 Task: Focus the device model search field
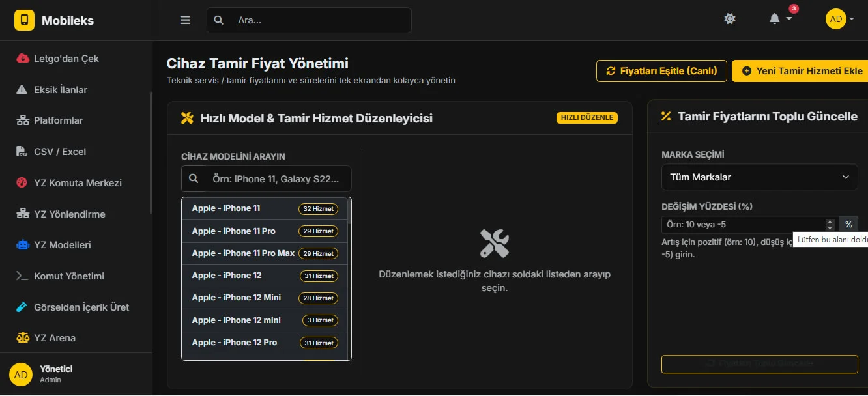click(x=266, y=178)
